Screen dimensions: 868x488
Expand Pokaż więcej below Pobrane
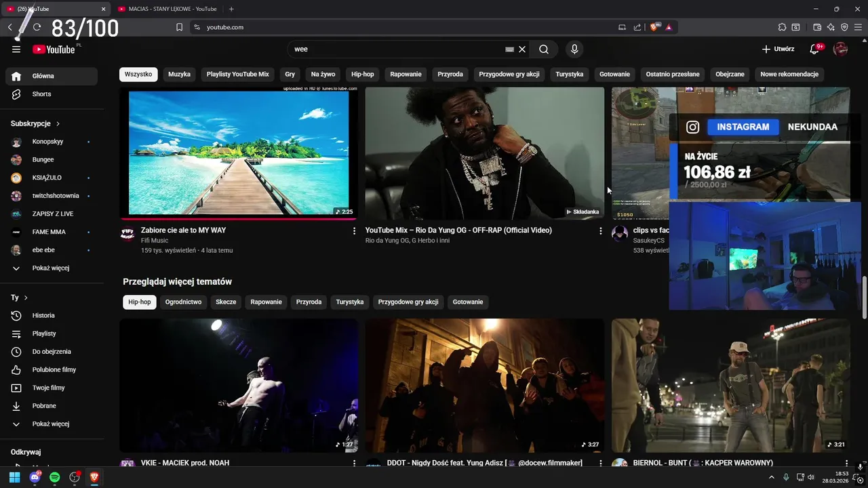tap(52, 424)
